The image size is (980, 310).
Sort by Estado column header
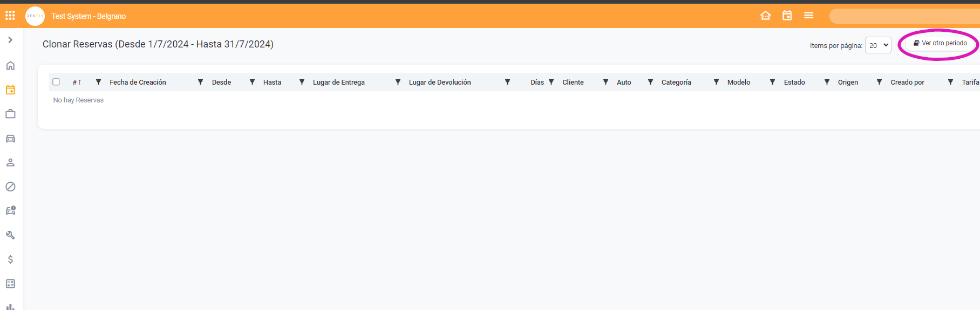coord(794,82)
